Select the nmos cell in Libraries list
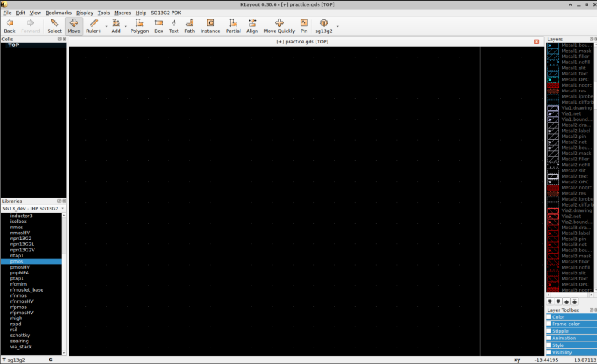The height and width of the screenshot is (364, 597). coord(16,227)
